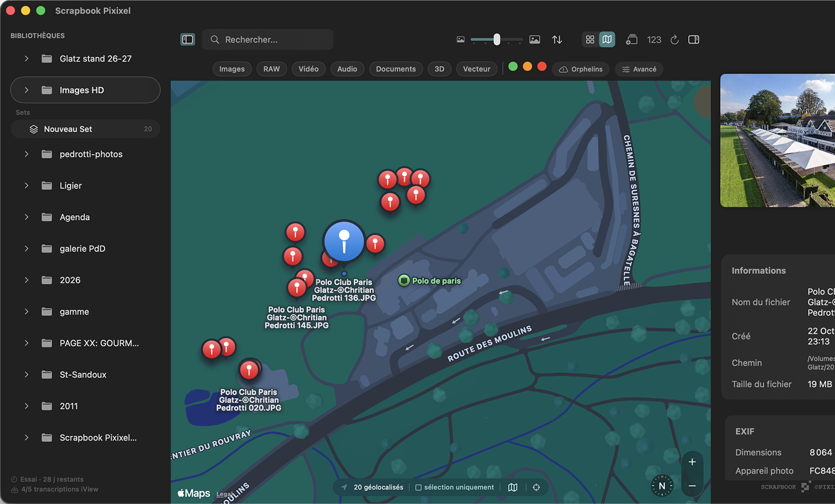Image resolution: width=835 pixels, height=504 pixels.
Task: Click the add to set icon
Action: (x=632, y=40)
